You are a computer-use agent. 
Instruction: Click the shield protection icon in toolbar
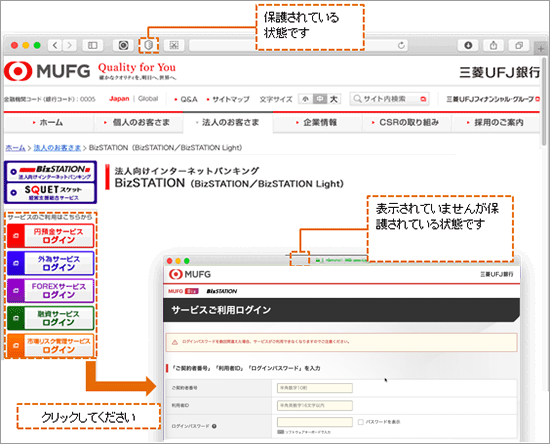pos(149,45)
